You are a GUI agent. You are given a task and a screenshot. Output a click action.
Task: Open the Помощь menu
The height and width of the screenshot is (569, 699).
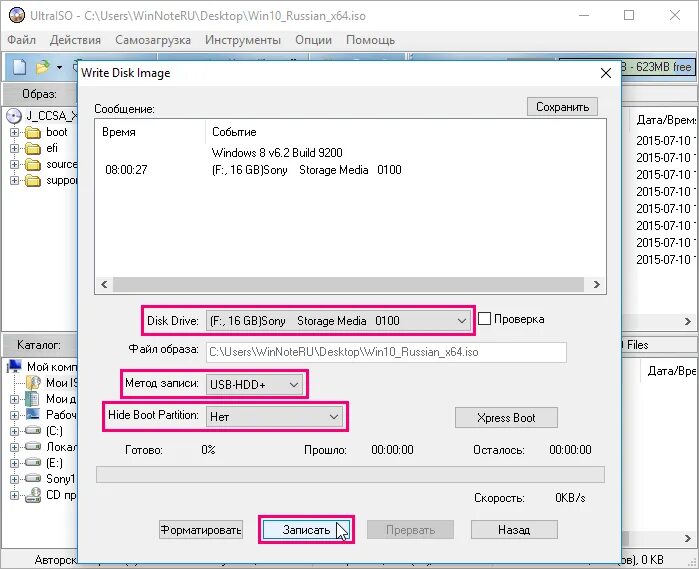370,40
